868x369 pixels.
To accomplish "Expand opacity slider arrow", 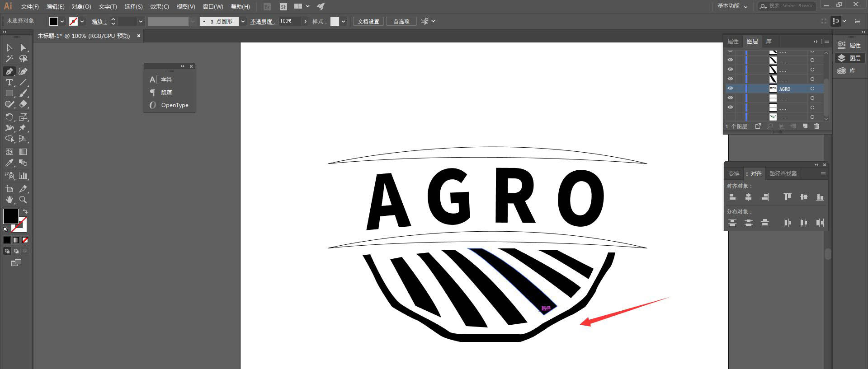I will click(306, 21).
